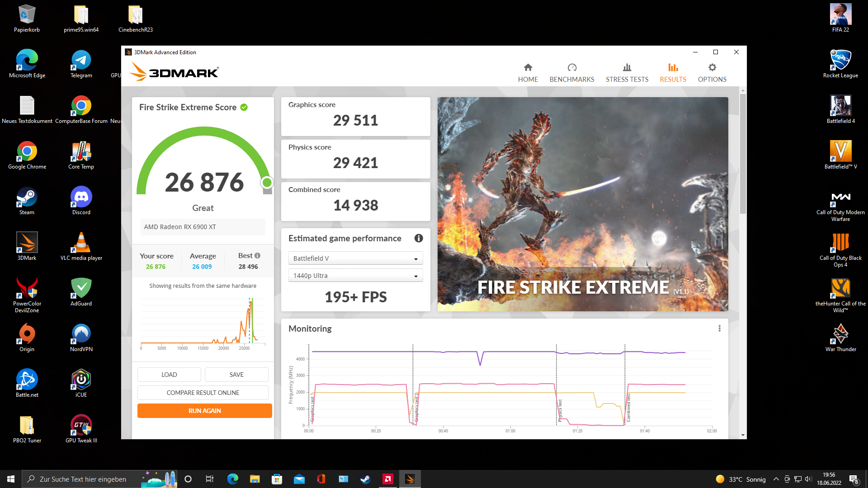Open Rocket League desktop icon
868x488 pixels.
(x=840, y=64)
